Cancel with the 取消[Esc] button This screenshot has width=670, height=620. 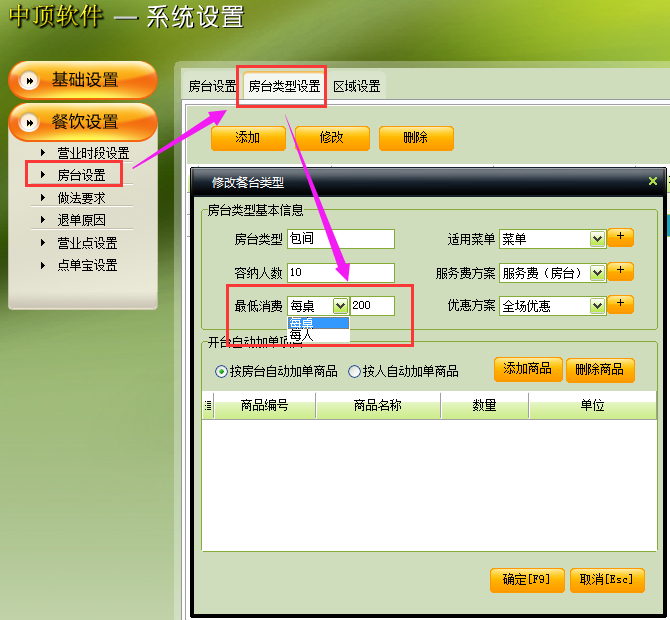click(x=607, y=580)
